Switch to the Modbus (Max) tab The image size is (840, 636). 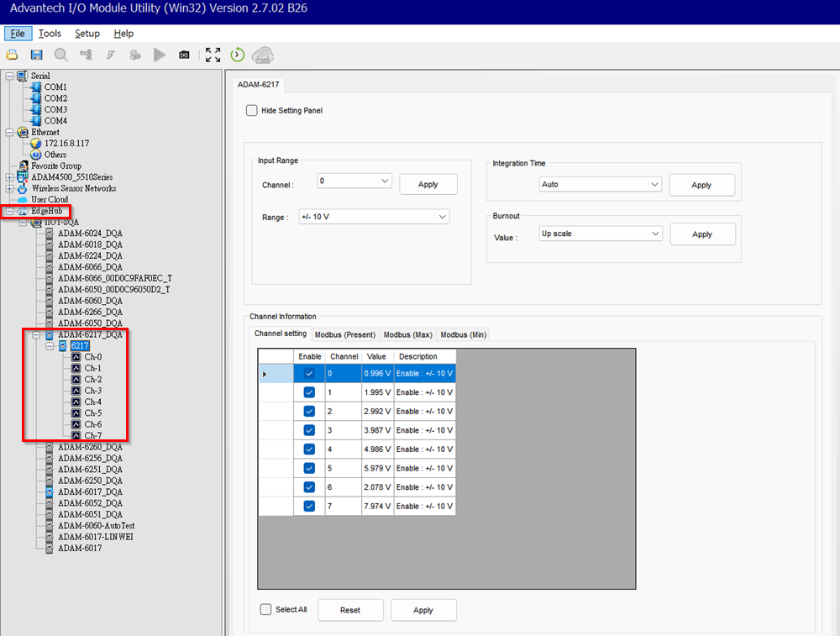pos(407,334)
